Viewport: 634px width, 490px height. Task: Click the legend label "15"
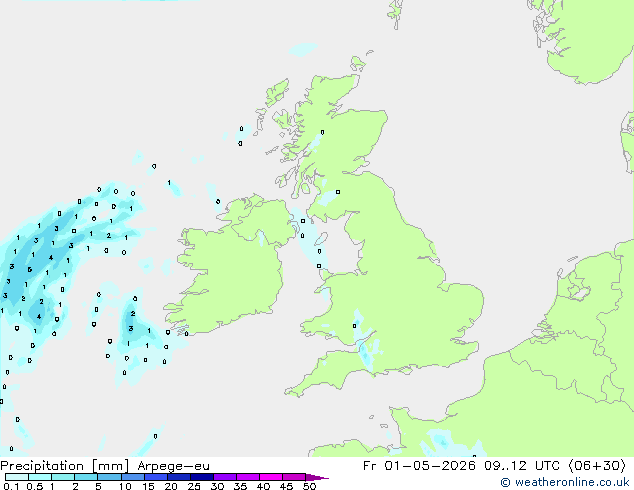click(x=148, y=486)
